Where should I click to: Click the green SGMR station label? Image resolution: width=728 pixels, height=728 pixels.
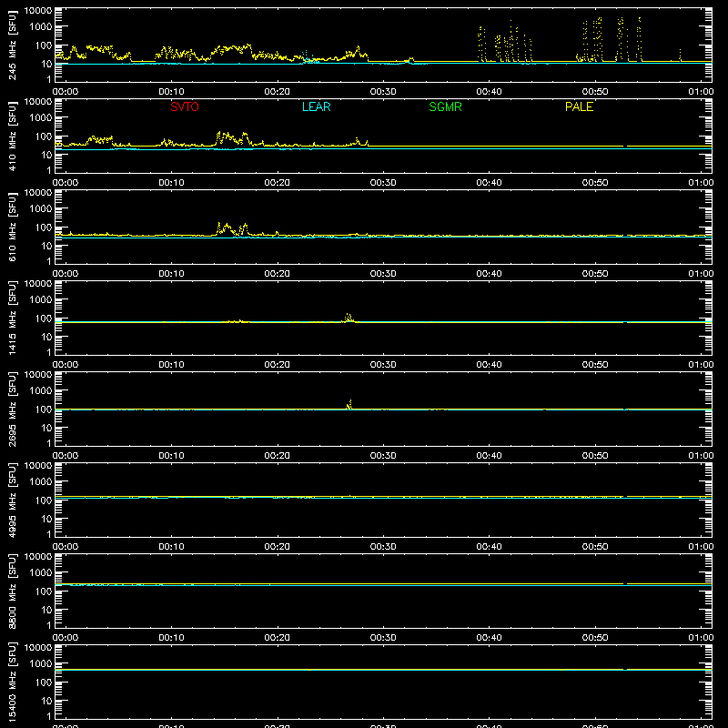445,106
